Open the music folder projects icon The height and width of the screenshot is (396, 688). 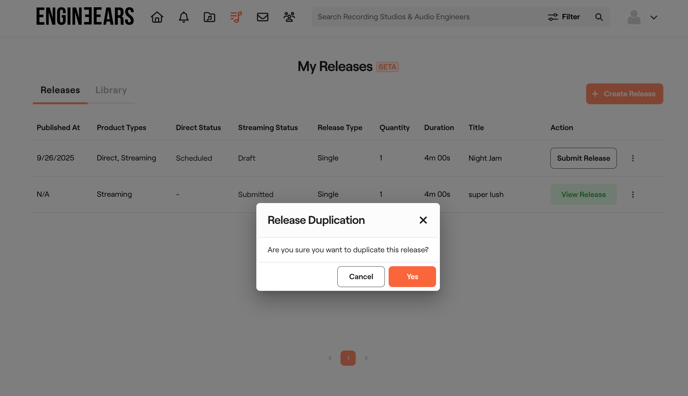coord(209,17)
